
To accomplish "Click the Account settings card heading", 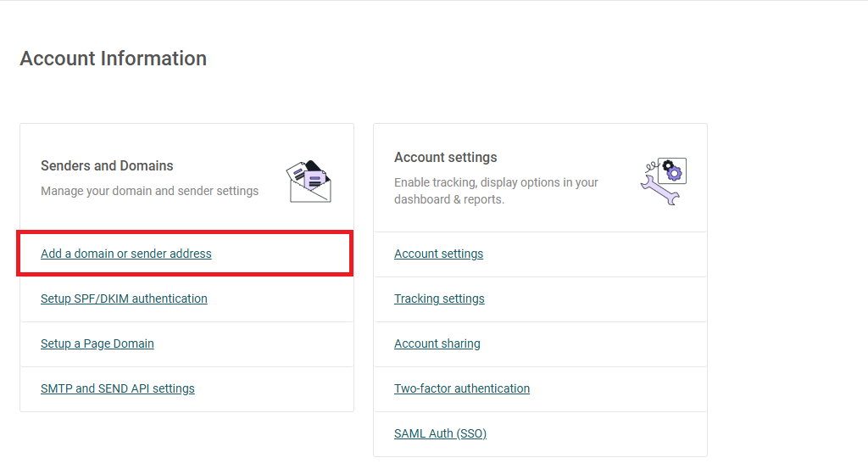I will coord(446,157).
